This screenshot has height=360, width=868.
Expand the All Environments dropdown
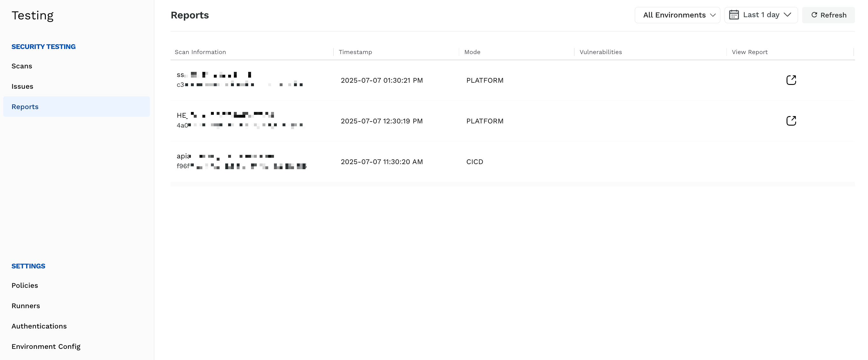(677, 15)
